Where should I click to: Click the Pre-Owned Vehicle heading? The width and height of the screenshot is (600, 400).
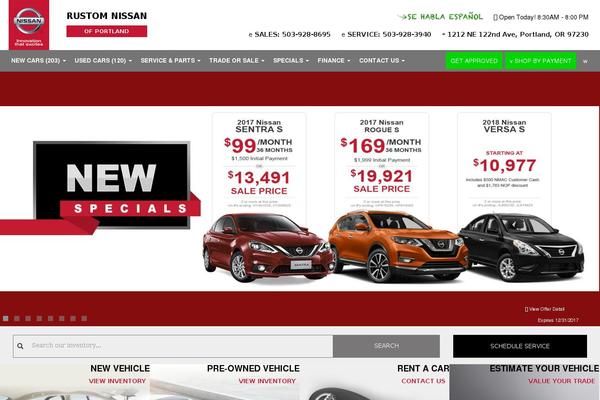253,369
